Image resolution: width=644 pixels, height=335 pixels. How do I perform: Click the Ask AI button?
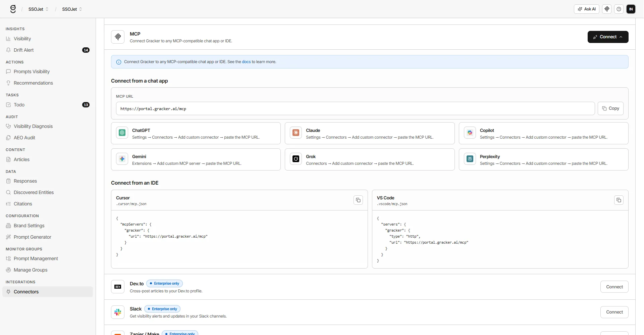[x=587, y=9]
